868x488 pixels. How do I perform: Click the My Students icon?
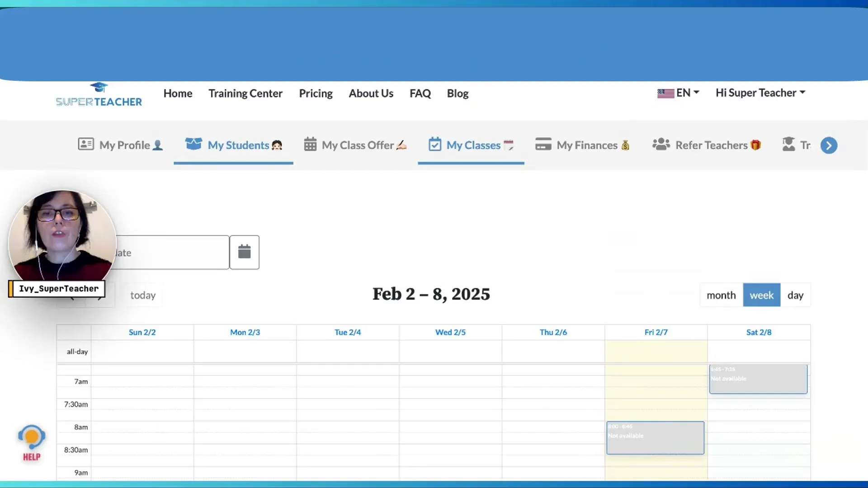pyautogui.click(x=194, y=145)
